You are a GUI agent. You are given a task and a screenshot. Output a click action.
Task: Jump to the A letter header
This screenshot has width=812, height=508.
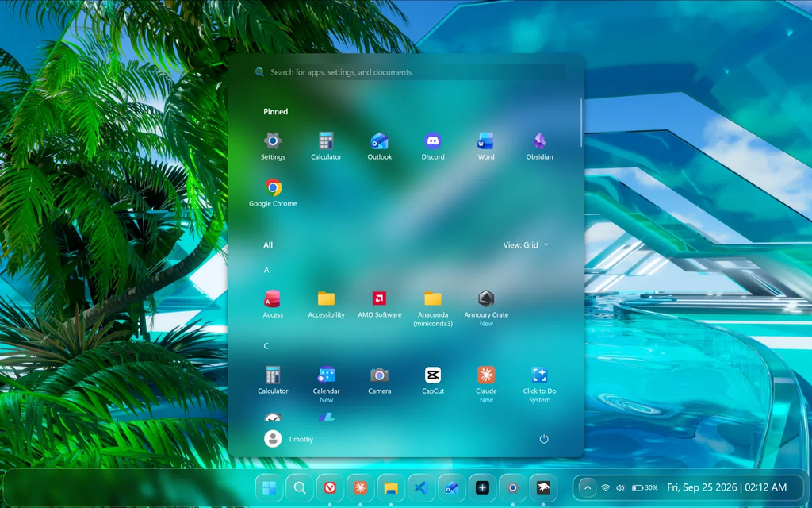click(x=266, y=270)
